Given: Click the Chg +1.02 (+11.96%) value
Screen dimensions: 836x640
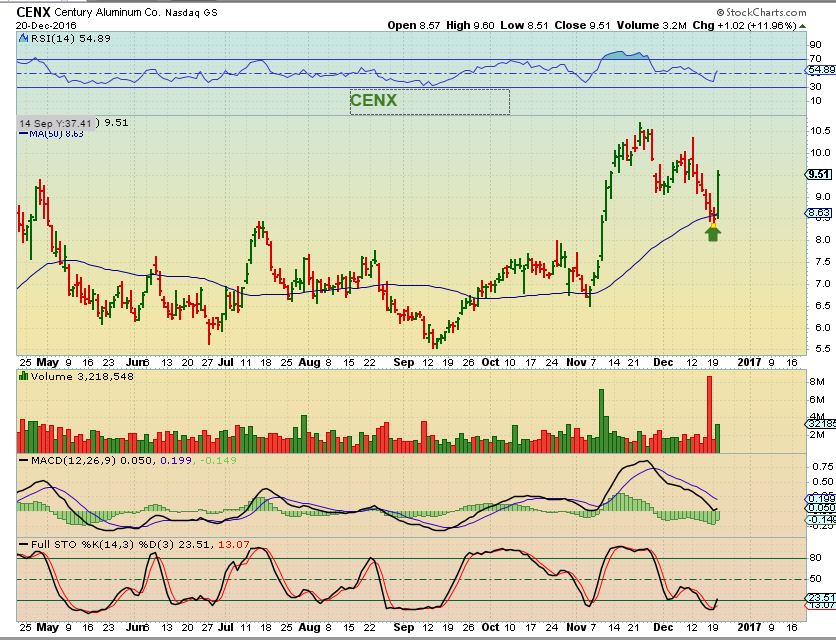Looking at the screenshot, I should point(744,25).
